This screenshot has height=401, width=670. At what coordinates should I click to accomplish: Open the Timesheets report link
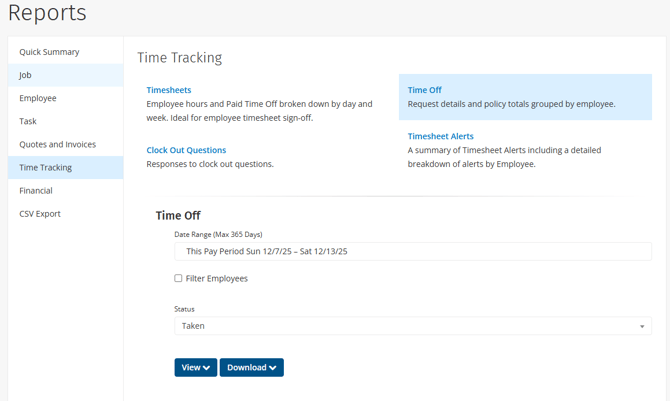point(169,90)
